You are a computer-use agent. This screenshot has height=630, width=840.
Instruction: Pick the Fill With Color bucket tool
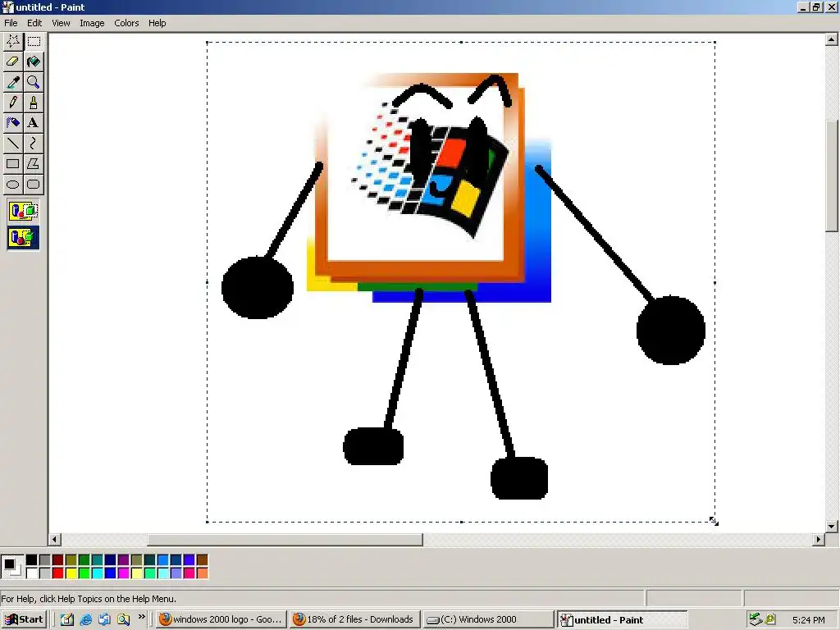[x=34, y=62]
